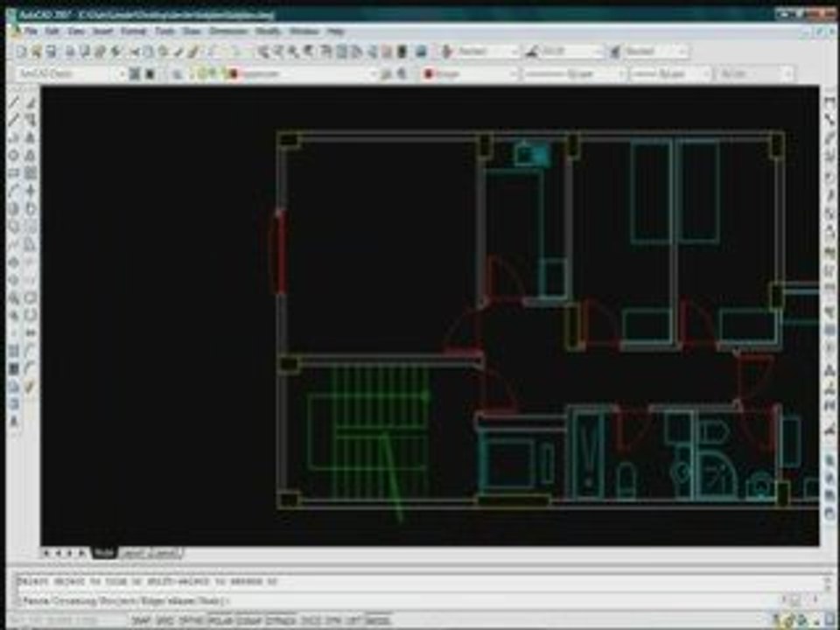
Task: Select the Array tool
Action: pos(31,173)
